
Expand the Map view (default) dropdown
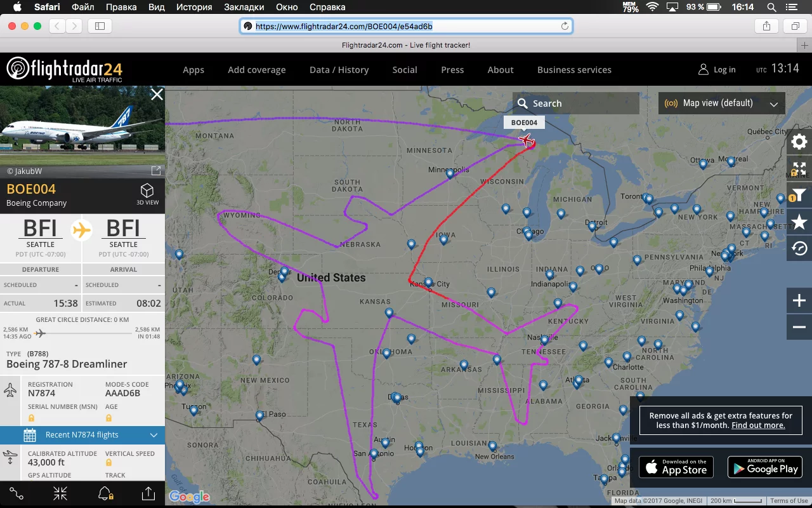pos(722,104)
